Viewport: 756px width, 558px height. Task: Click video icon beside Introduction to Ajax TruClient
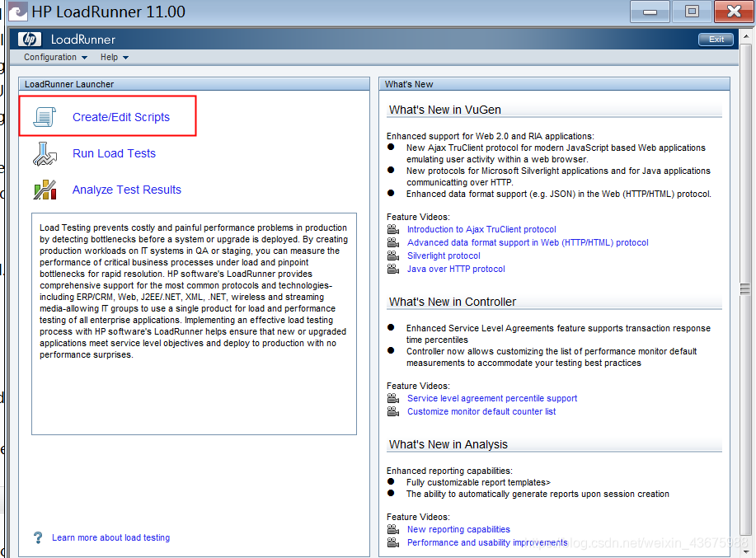pyautogui.click(x=393, y=229)
